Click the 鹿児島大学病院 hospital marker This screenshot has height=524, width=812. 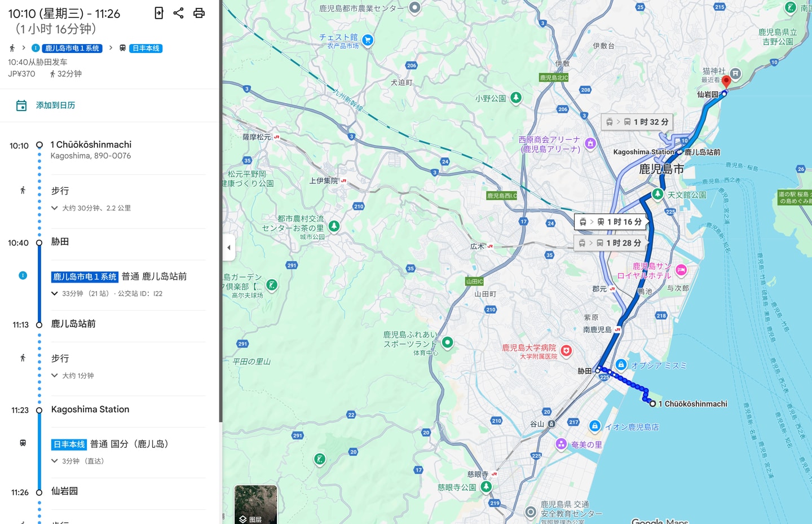[566, 351]
